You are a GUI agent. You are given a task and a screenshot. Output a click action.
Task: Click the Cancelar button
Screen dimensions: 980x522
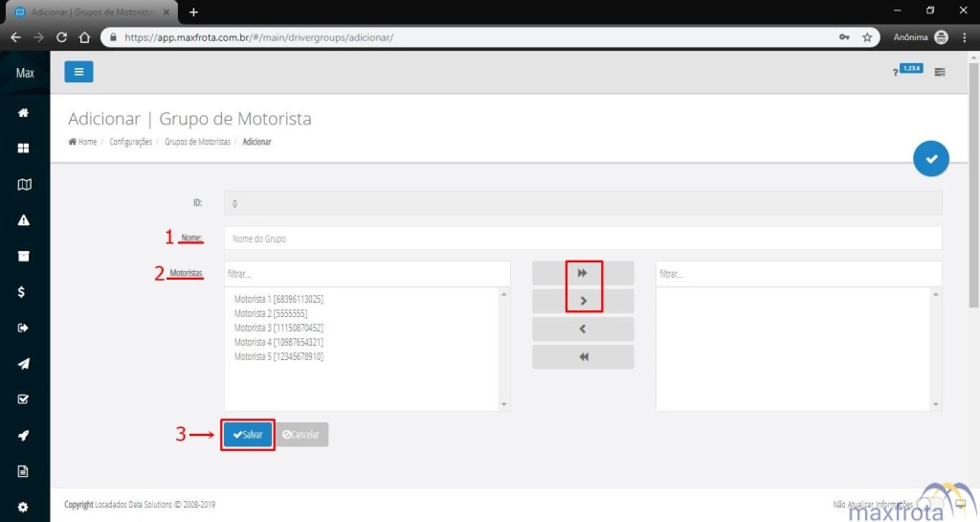coord(301,435)
